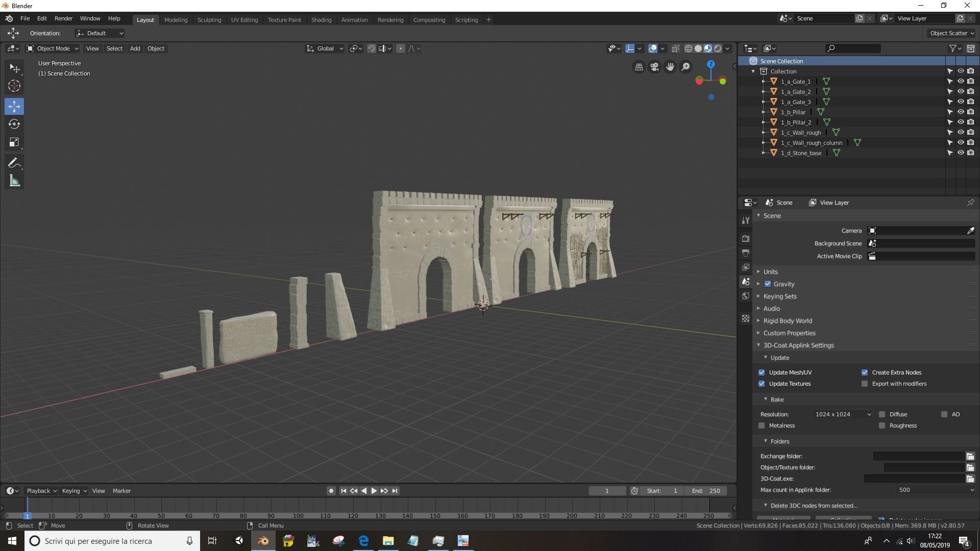Enable Diffuse bake checkbox
The image size is (980, 551).
click(x=882, y=414)
